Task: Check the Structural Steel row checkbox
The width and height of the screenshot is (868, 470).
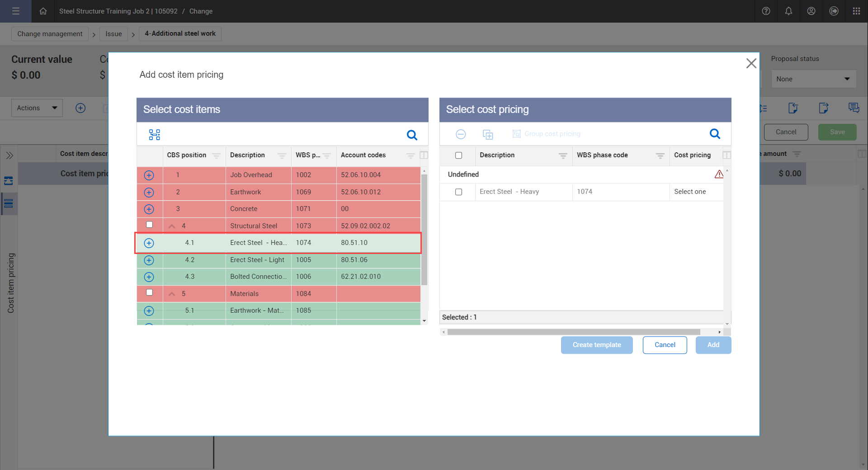Action: [149, 225]
